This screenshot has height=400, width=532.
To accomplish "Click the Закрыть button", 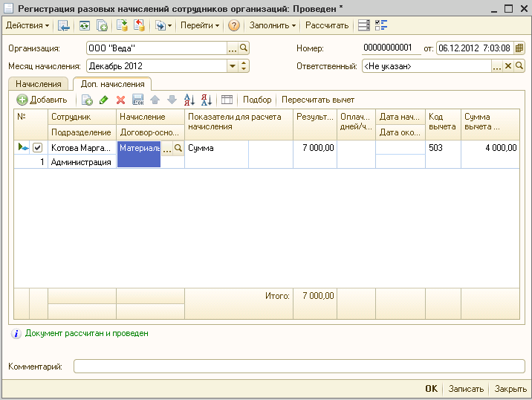I will [x=510, y=389].
